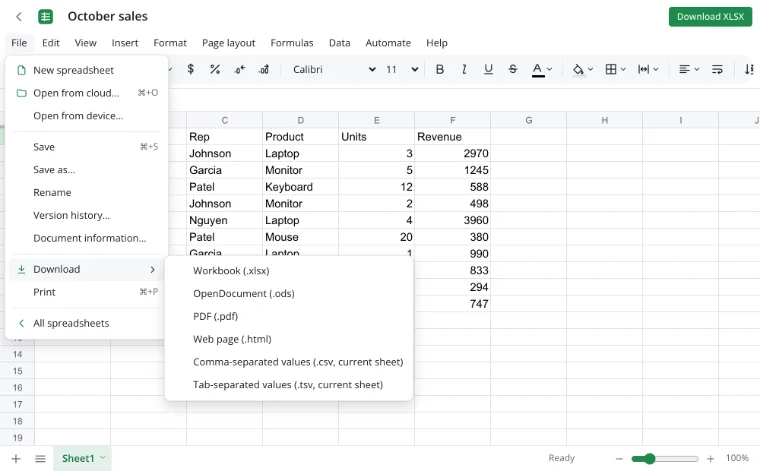Download as Web page (.html)
The image size is (760, 471).
tap(289, 339)
